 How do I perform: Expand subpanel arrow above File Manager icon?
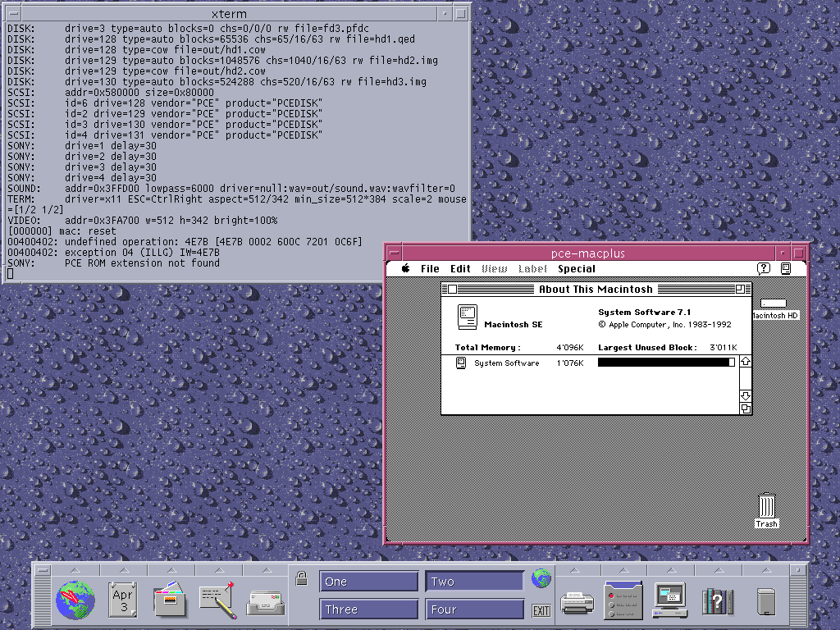[x=171, y=569]
